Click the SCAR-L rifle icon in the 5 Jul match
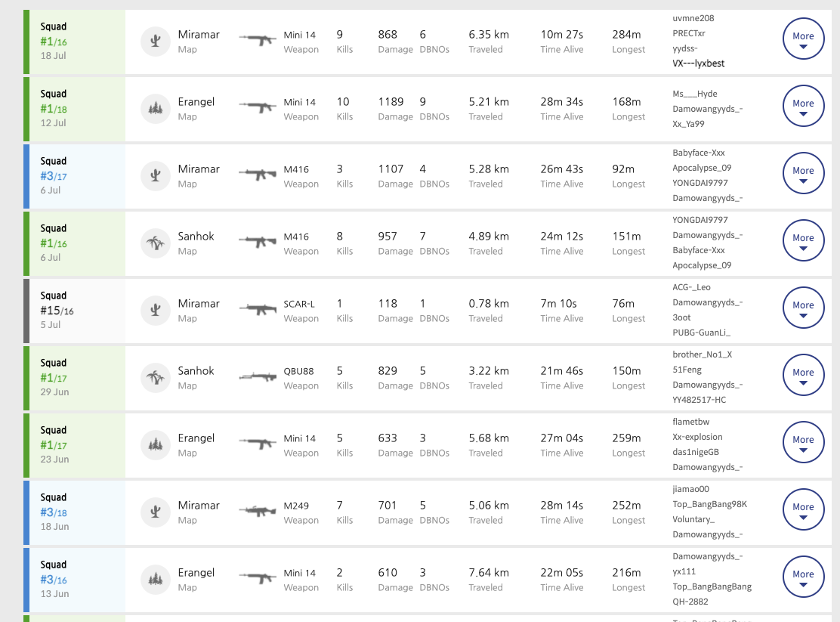This screenshot has height=622, width=840. point(258,309)
